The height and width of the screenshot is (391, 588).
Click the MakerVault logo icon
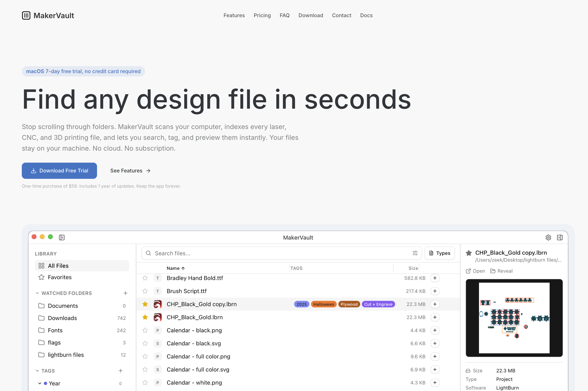26,15
